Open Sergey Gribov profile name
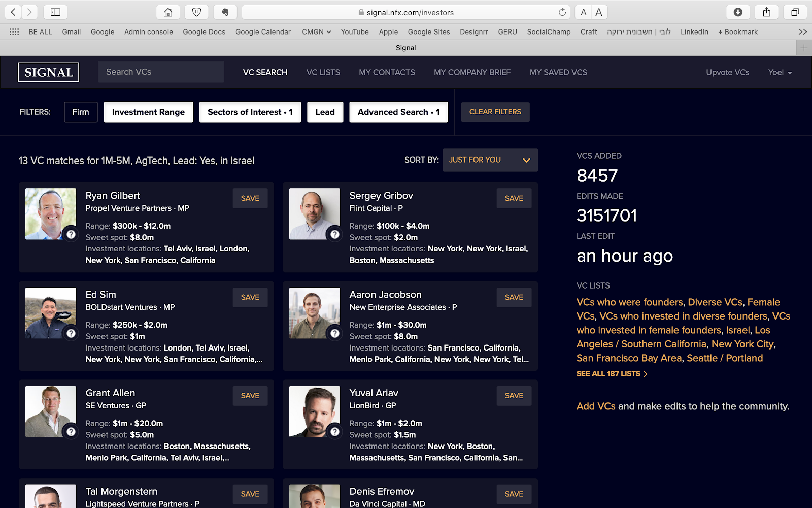The image size is (812, 508). 381,196
